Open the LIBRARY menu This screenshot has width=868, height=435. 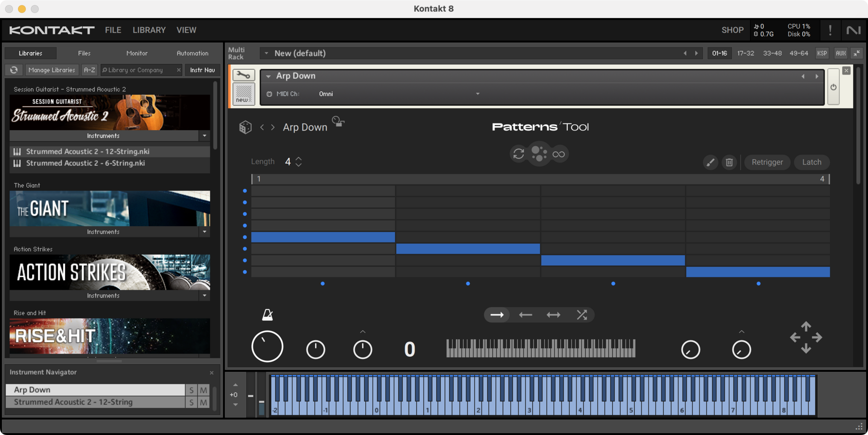[x=149, y=30]
